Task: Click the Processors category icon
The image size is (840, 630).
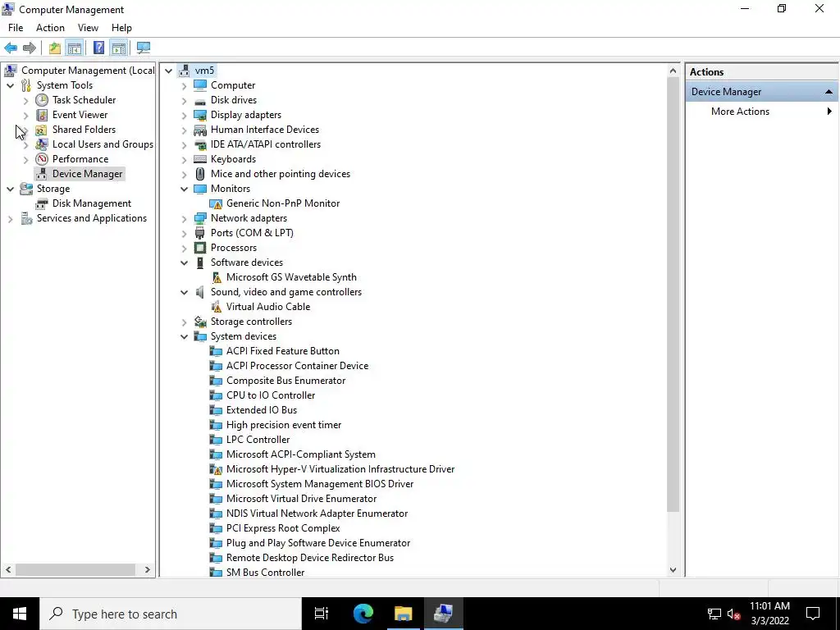Action: (x=200, y=248)
